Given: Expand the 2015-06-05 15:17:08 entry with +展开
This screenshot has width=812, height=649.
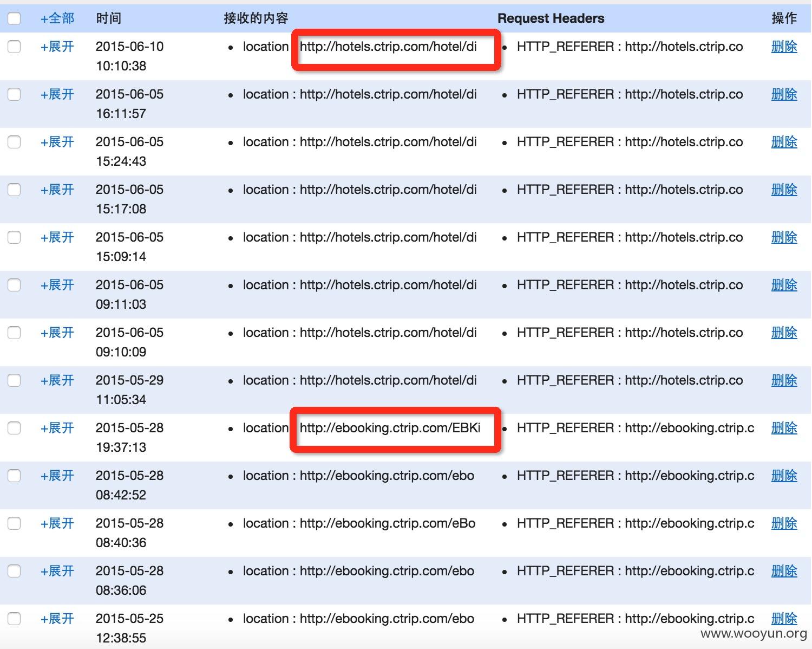Looking at the screenshot, I should click(x=57, y=190).
